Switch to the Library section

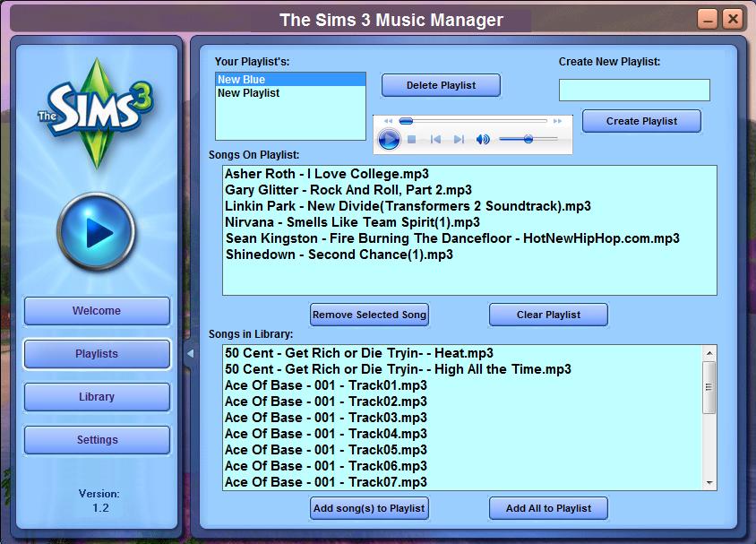point(96,397)
